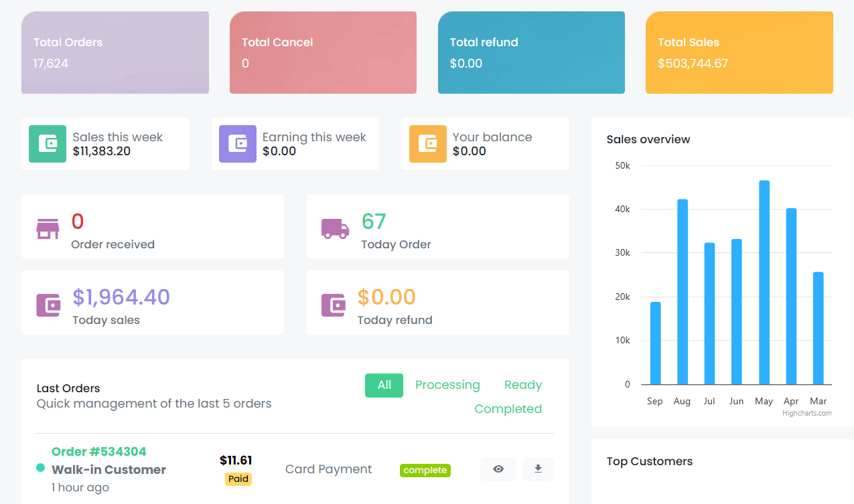854x504 pixels.
Task: Click the Total Orders summary card
Action: [x=115, y=52]
